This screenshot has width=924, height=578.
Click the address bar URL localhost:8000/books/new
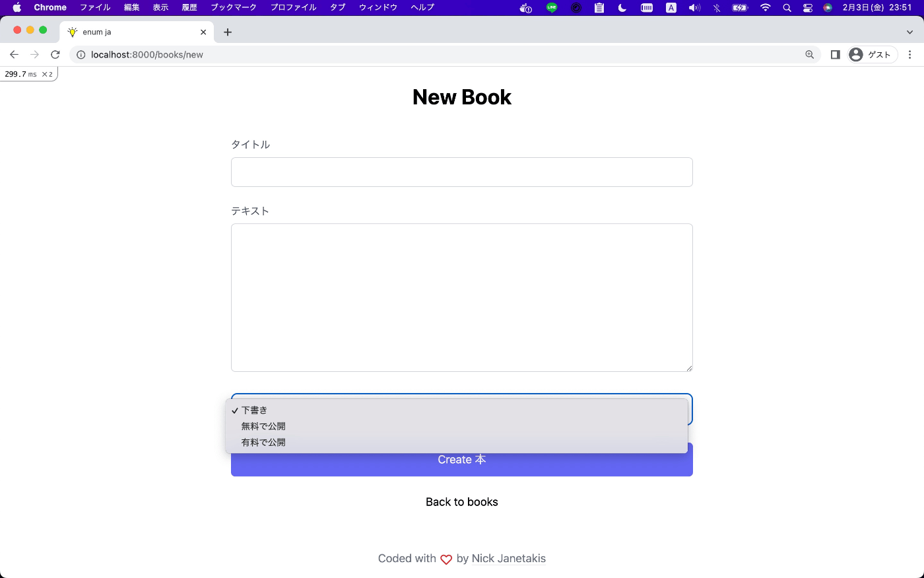147,55
